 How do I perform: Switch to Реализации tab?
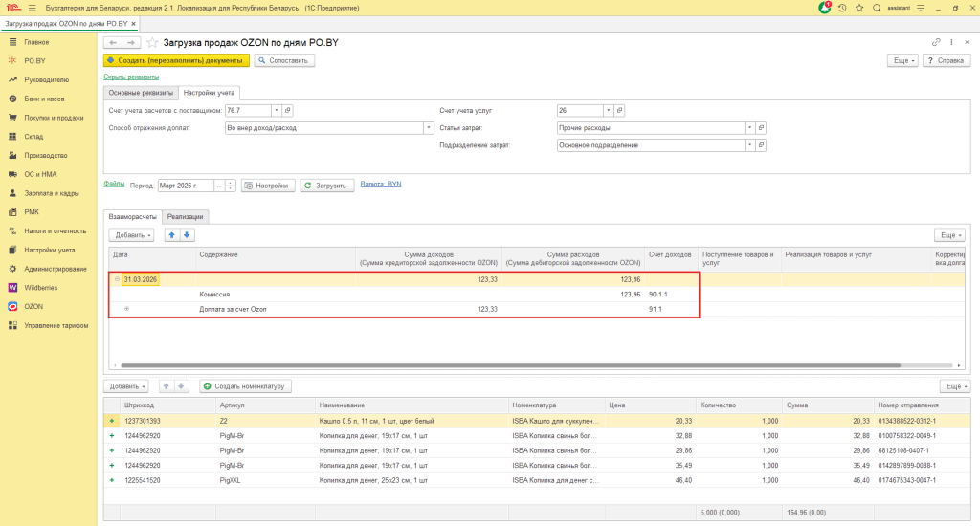pos(185,217)
